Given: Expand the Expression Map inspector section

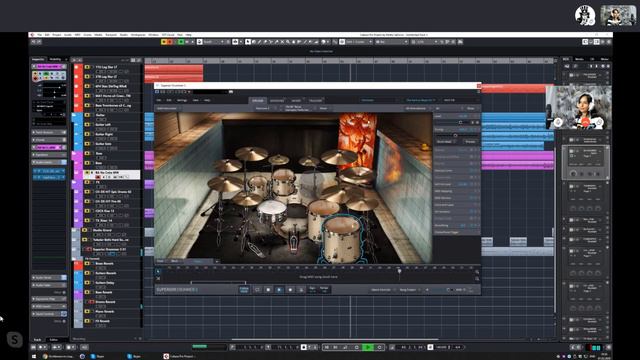Looking at the screenshot, I should pos(49,299).
